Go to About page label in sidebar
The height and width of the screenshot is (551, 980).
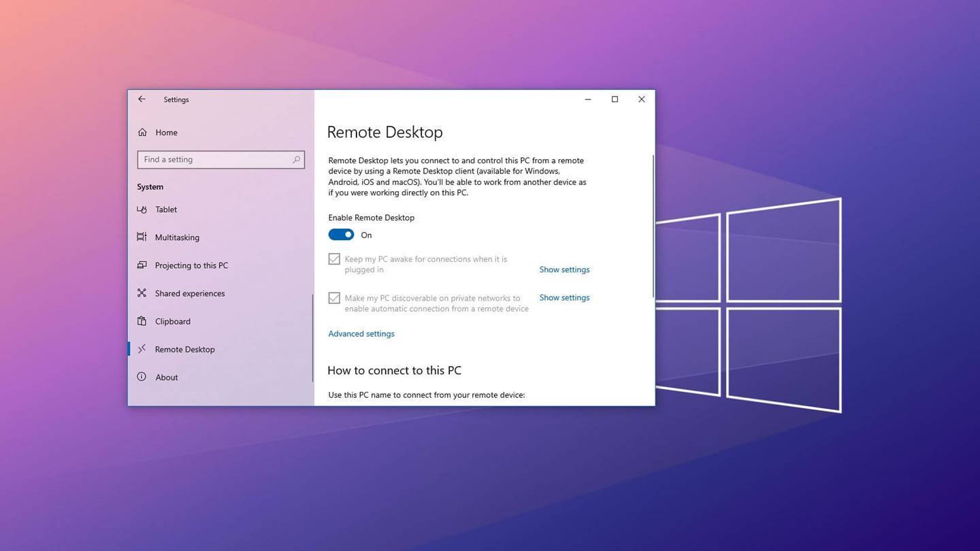(166, 378)
